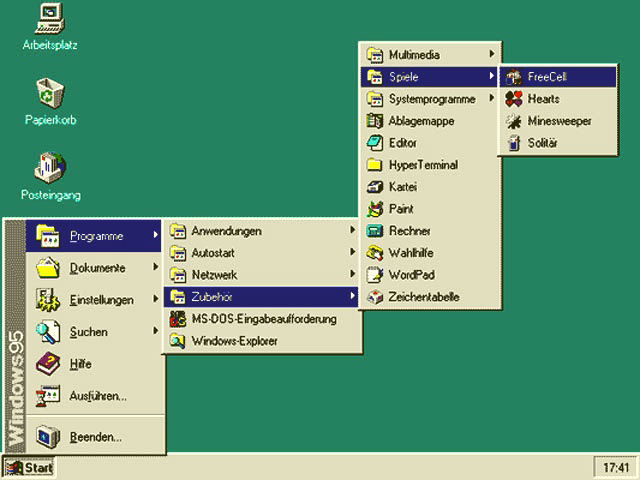Select the Papierkorb recycle bin icon
The image size is (640, 480).
pyautogui.click(x=50, y=93)
